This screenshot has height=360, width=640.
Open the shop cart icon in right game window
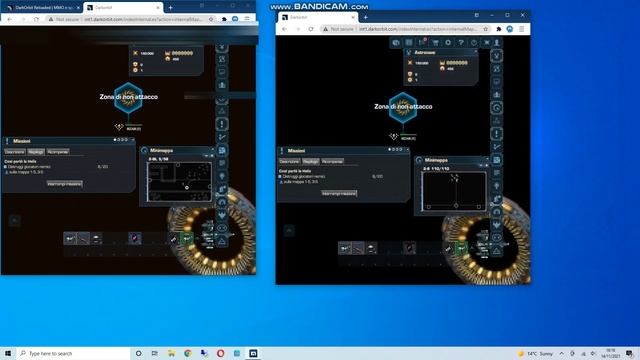point(435,42)
